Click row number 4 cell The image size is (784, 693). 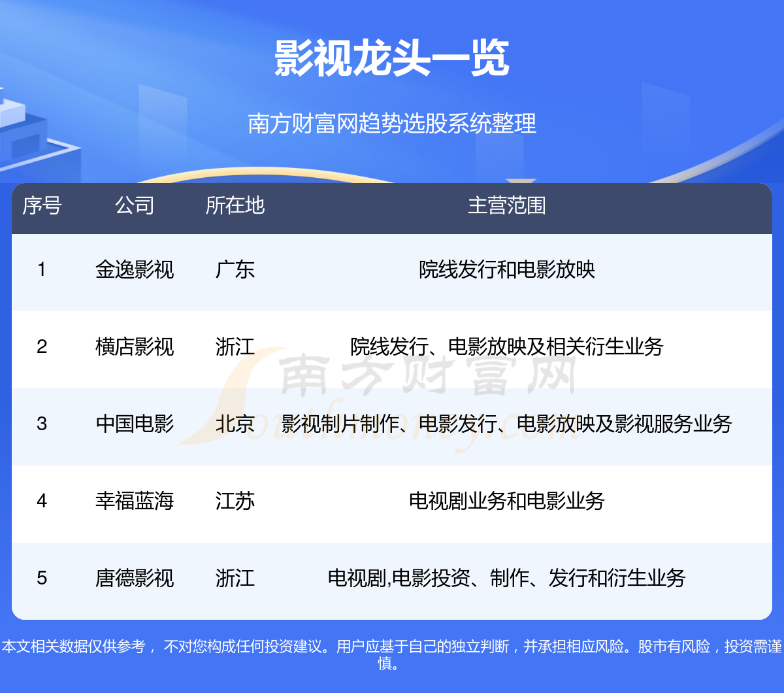click(42, 501)
